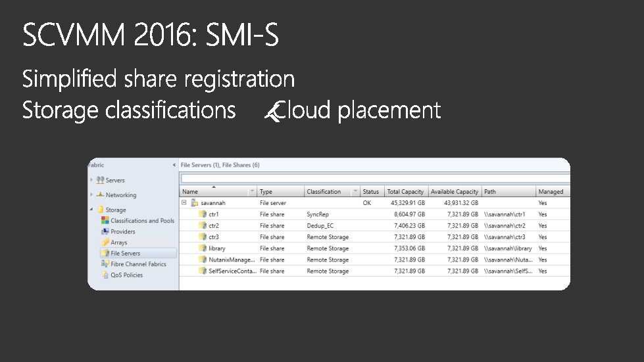Screen dimensions: 644x362
Task: Click the File Servers (1), File Shares (6) title
Action: [x=220, y=165]
